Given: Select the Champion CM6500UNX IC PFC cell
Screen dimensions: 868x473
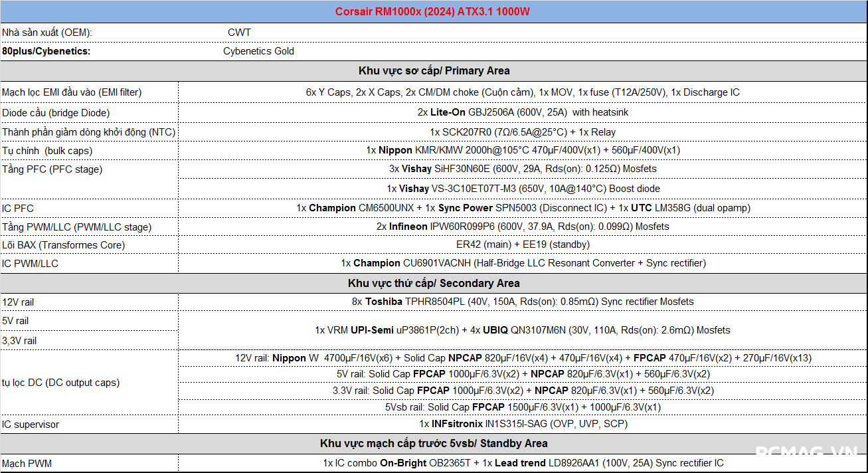Looking at the screenshot, I should (523, 208).
